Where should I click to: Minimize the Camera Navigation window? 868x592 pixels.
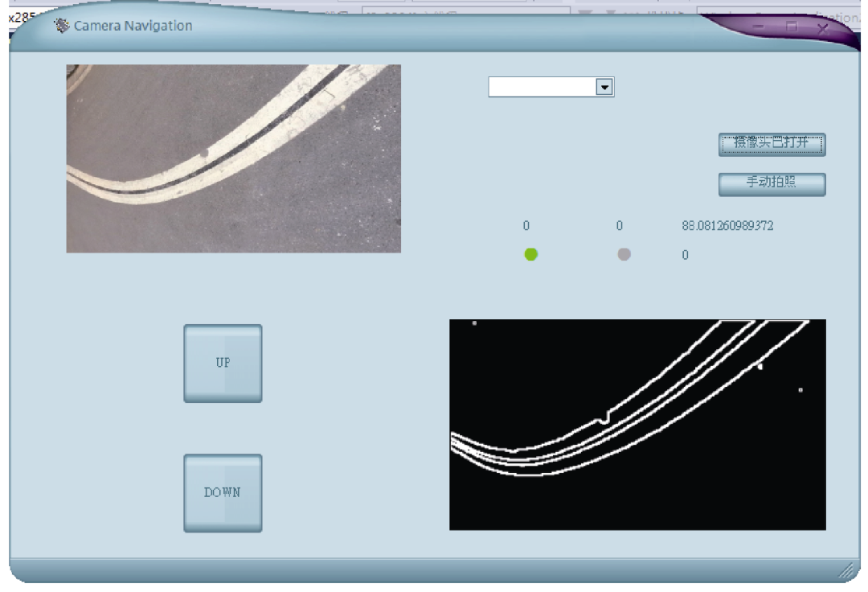coord(759,26)
